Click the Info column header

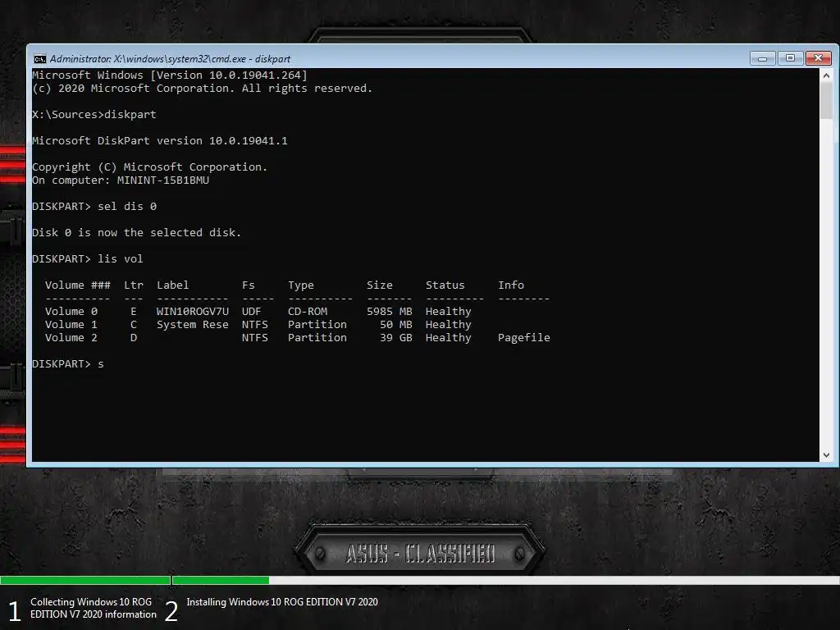511,285
